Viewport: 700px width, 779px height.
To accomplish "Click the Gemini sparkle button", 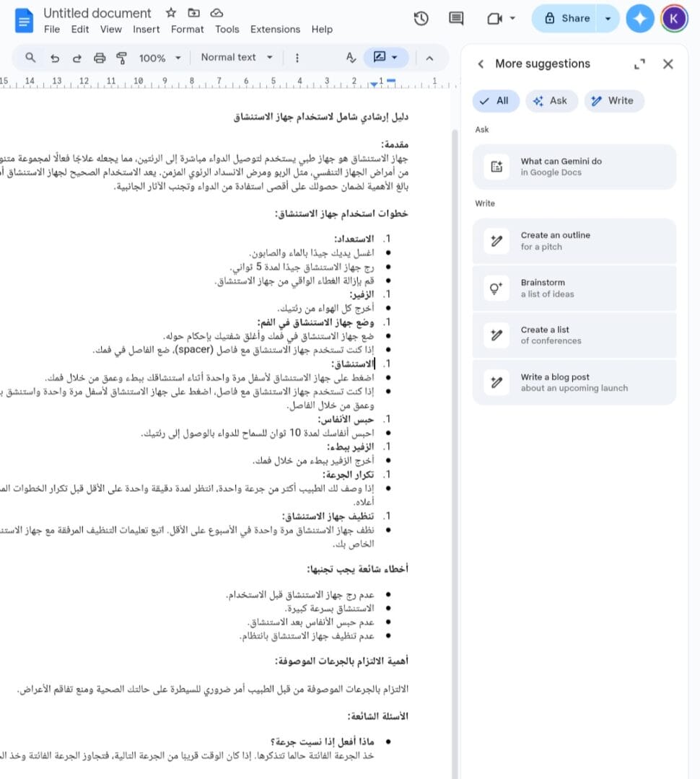I will pos(639,19).
